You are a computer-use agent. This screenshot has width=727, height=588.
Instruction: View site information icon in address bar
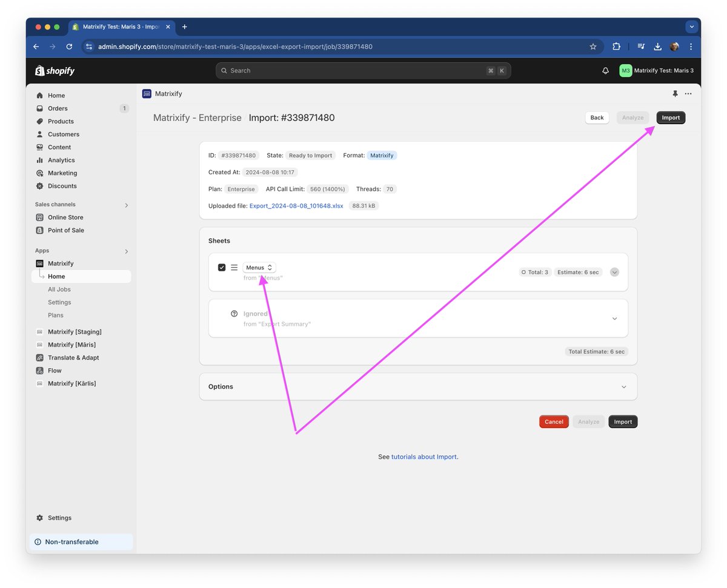[88, 47]
